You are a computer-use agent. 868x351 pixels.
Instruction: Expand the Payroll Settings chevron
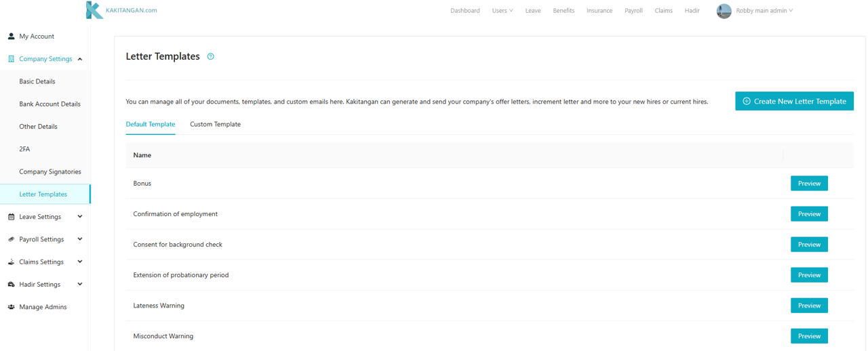(80, 239)
